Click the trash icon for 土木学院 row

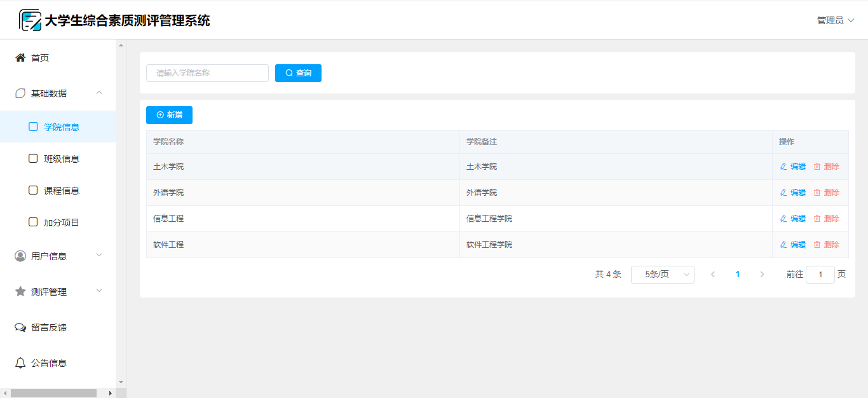point(817,167)
